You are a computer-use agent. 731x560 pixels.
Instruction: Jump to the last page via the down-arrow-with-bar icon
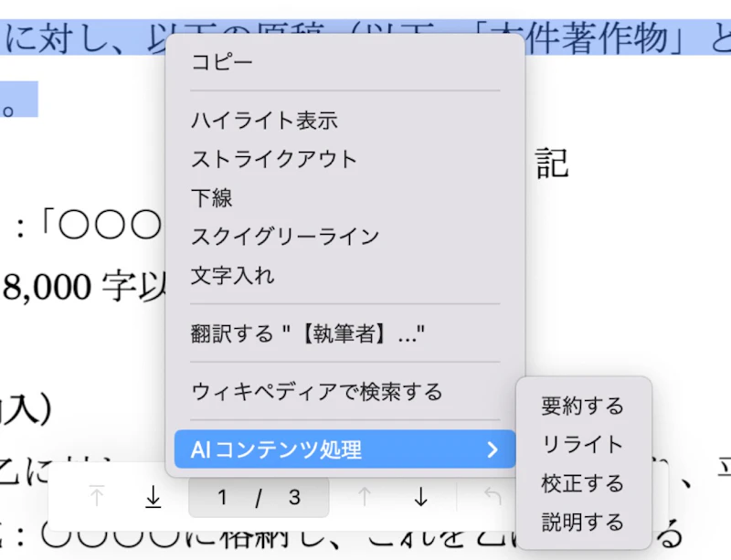pyautogui.click(x=152, y=496)
